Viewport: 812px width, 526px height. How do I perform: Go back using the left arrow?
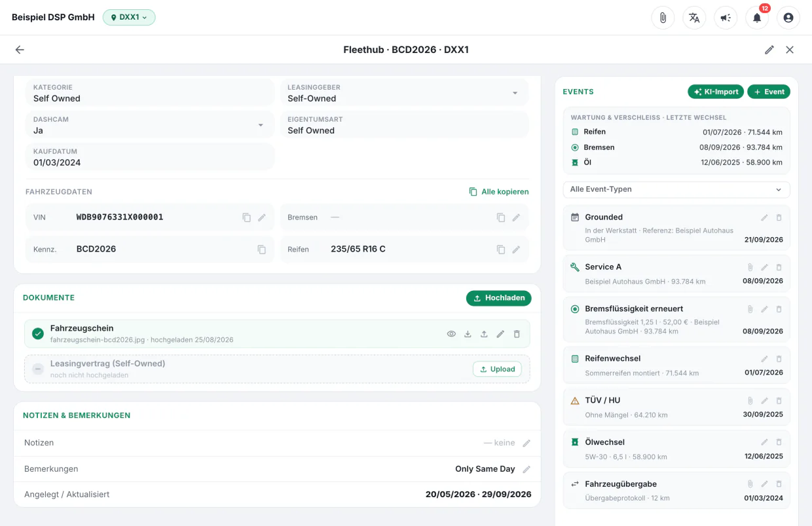(20, 50)
